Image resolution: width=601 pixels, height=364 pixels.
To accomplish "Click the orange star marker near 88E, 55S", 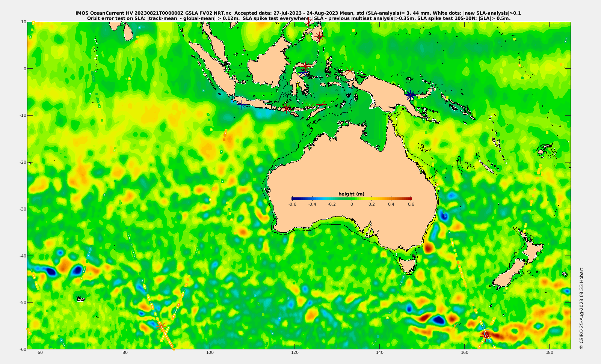I will point(162,326).
